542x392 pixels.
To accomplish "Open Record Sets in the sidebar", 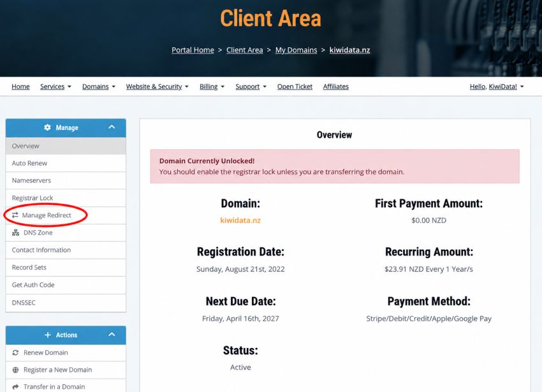I will pos(66,268).
